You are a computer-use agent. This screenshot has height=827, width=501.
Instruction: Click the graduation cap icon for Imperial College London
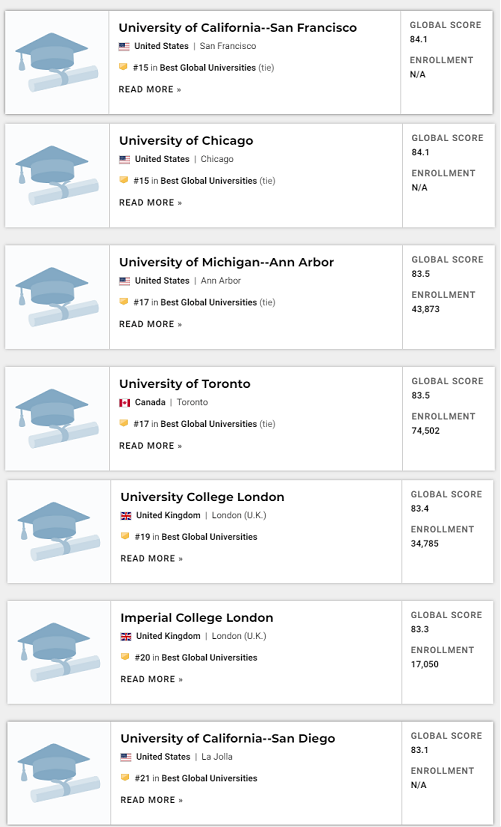[59, 652]
